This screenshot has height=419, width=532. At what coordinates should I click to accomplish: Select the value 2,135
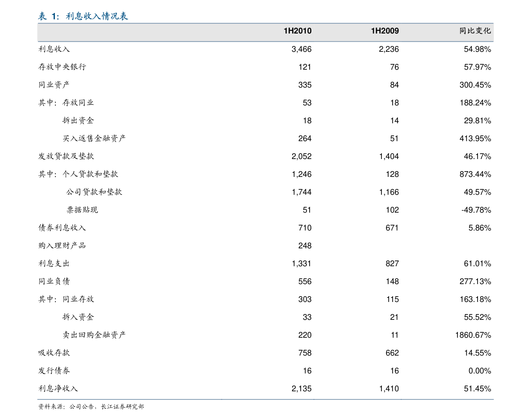tap(301, 389)
